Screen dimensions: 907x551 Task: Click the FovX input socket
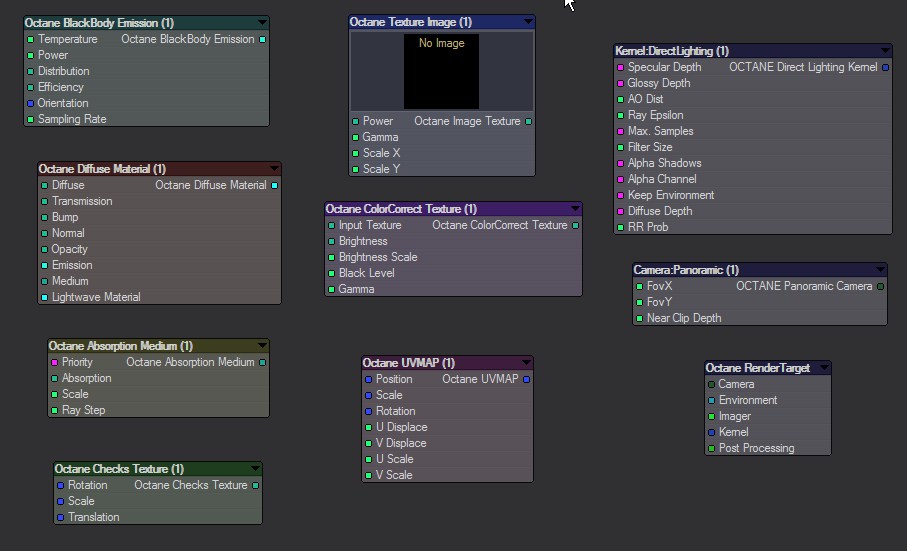click(640, 286)
